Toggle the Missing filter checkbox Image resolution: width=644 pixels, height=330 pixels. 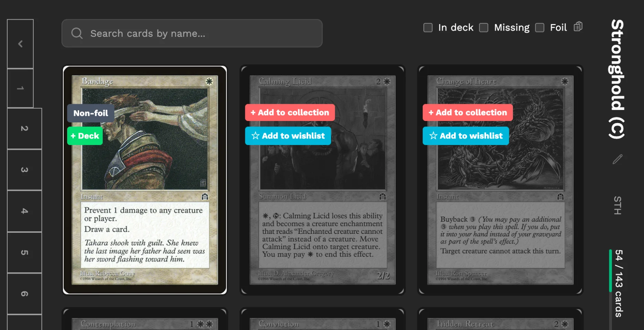[484, 27]
